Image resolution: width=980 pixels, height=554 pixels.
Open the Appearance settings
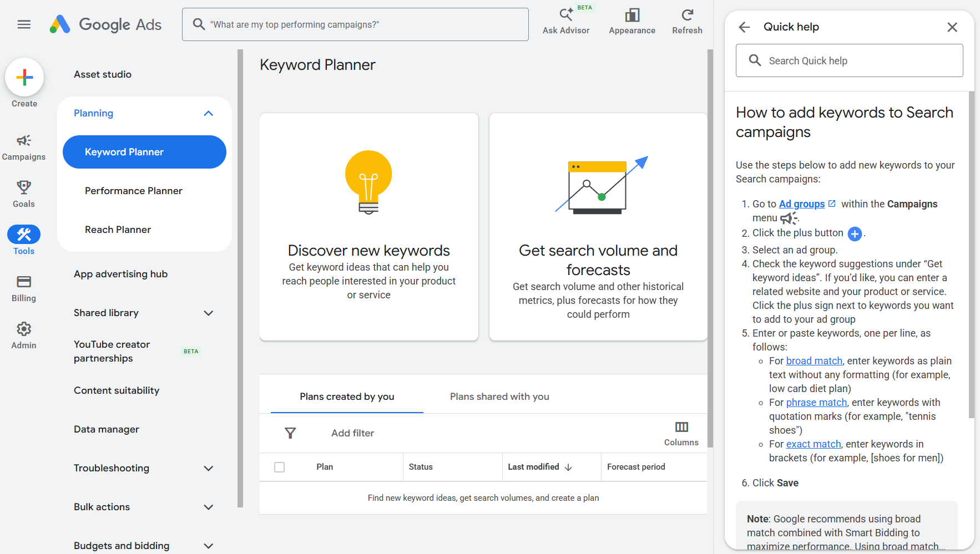click(632, 21)
